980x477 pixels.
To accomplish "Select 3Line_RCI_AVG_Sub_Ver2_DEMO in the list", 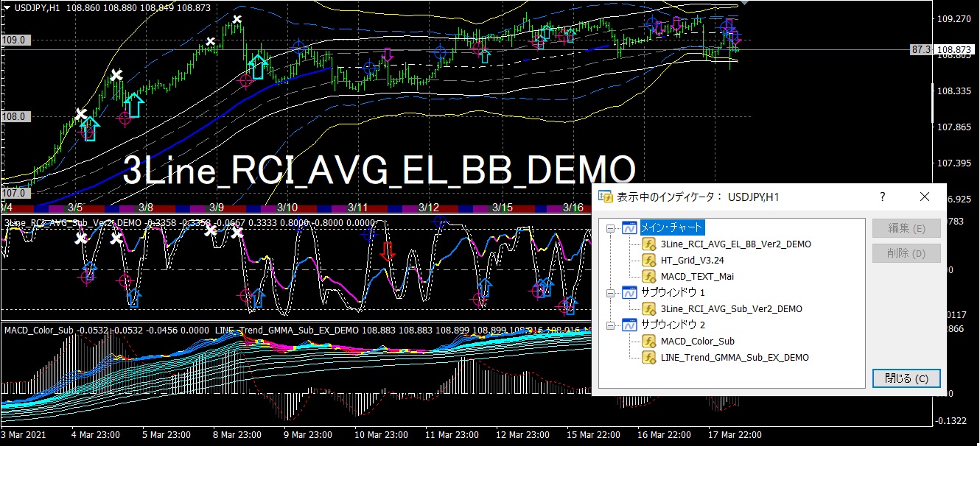I will pos(732,308).
